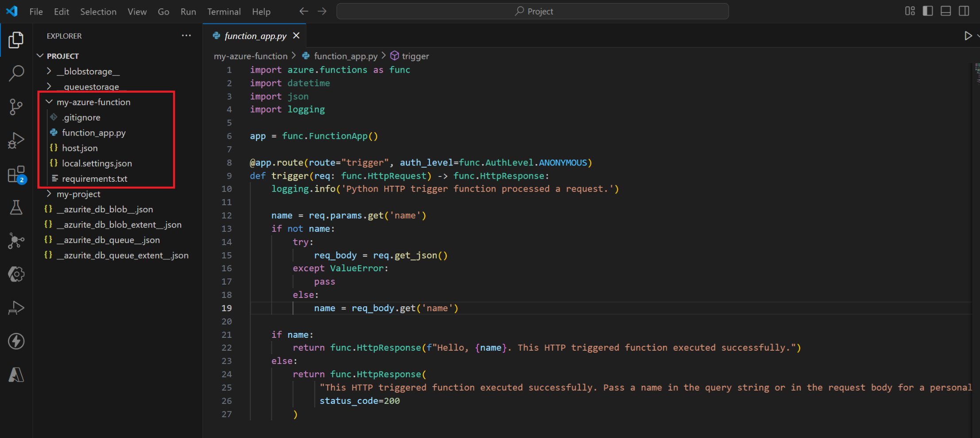
Task: Open the Azure view icon
Action: pos(16,375)
